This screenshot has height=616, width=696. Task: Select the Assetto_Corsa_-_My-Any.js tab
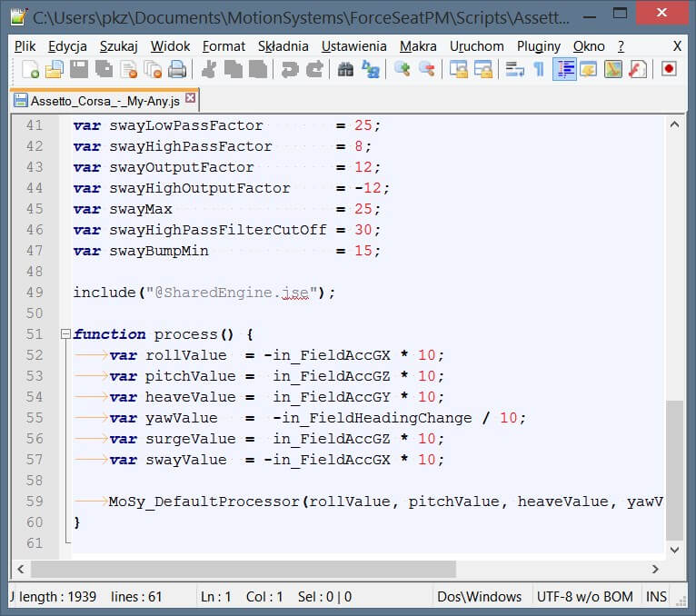[x=104, y=101]
